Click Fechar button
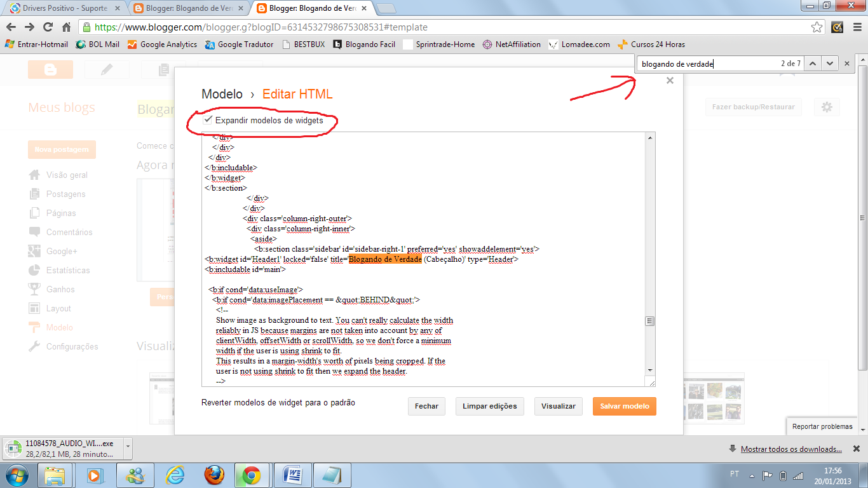The width and height of the screenshot is (868, 488). pos(426,406)
